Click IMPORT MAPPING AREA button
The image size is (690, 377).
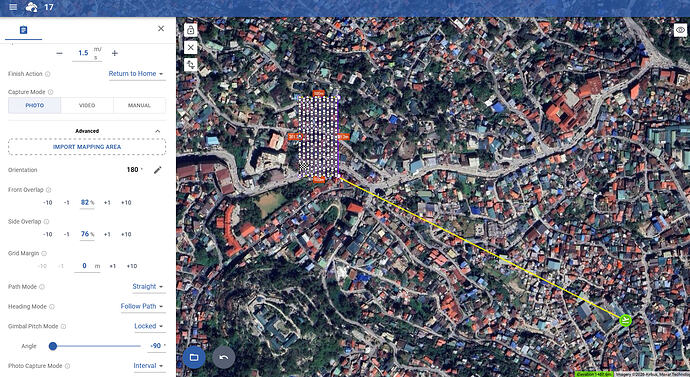87,147
